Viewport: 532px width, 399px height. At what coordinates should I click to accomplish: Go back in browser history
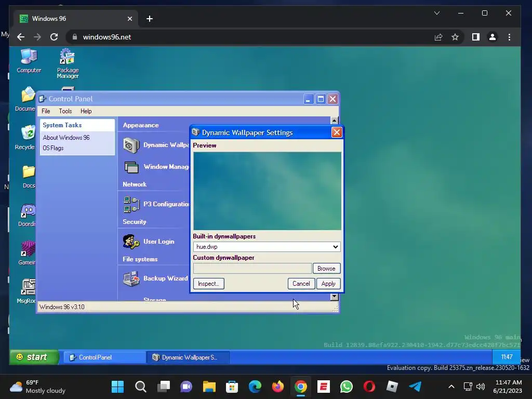click(x=21, y=37)
